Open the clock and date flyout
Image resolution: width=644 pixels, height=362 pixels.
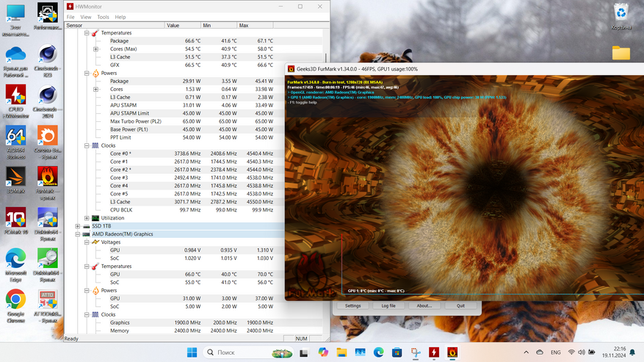pyautogui.click(x=614, y=352)
